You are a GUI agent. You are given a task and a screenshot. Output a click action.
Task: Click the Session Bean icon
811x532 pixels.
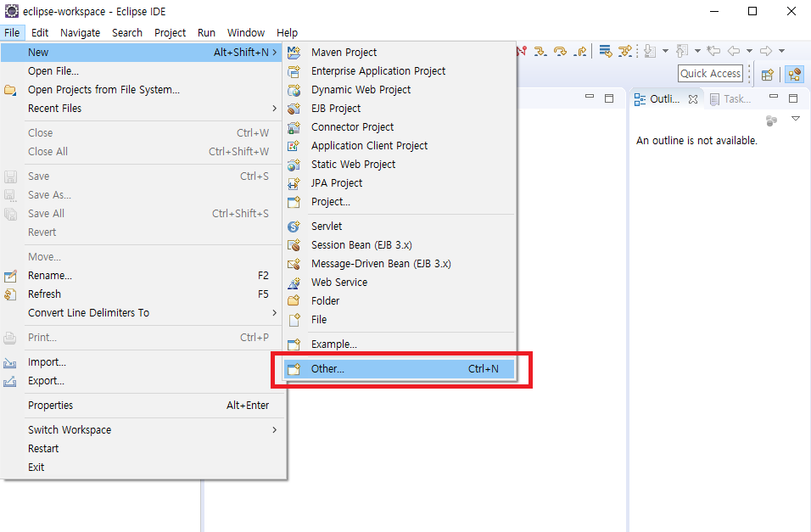point(294,245)
